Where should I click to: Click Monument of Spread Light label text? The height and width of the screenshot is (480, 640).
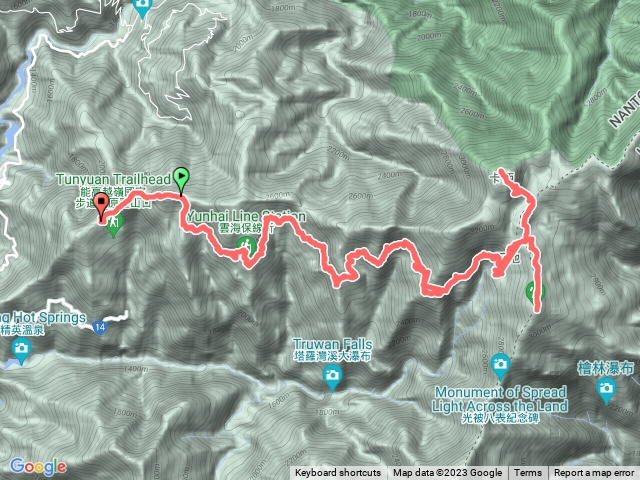click(500, 399)
